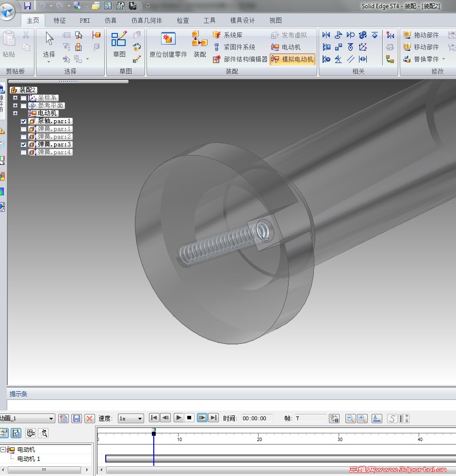Screen dimensions: 456x476
Task: Toggle the 坐标系 visibility checkbox
Action: click(x=23, y=98)
